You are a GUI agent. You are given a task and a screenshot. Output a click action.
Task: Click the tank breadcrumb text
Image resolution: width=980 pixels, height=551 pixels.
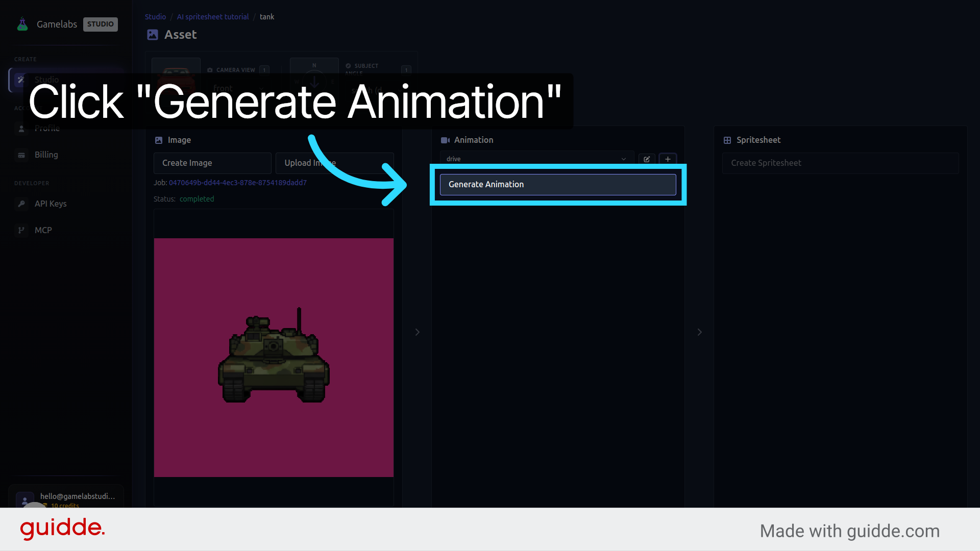point(267,17)
